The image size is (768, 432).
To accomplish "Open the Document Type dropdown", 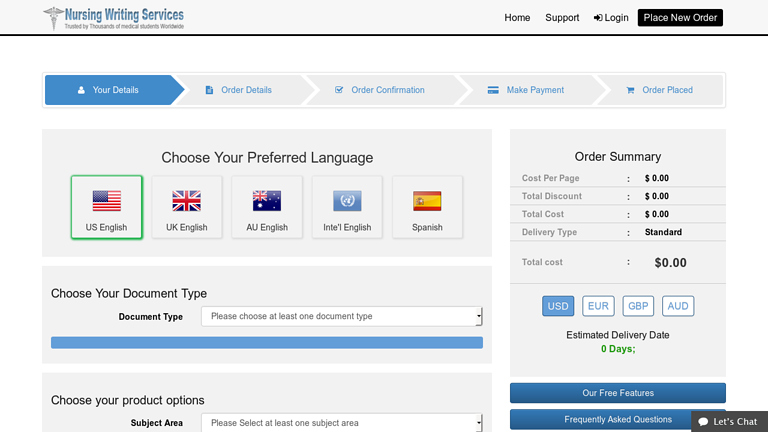I will pos(342,316).
